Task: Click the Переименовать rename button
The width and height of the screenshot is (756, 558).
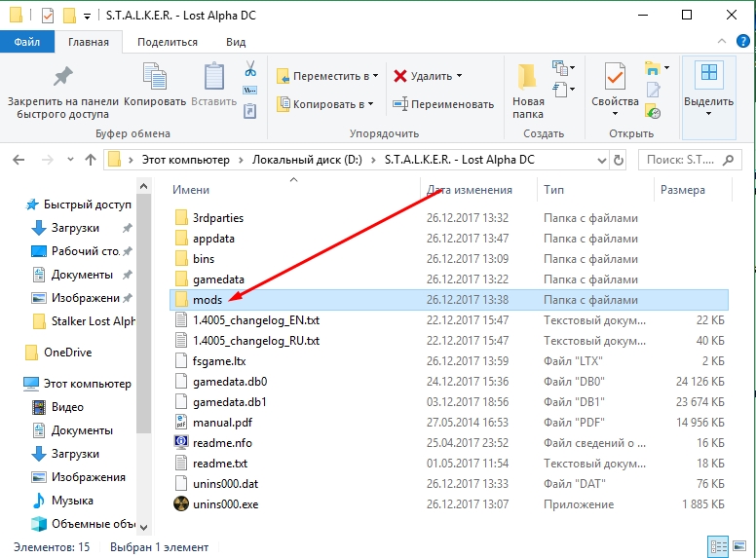Action: [x=443, y=104]
